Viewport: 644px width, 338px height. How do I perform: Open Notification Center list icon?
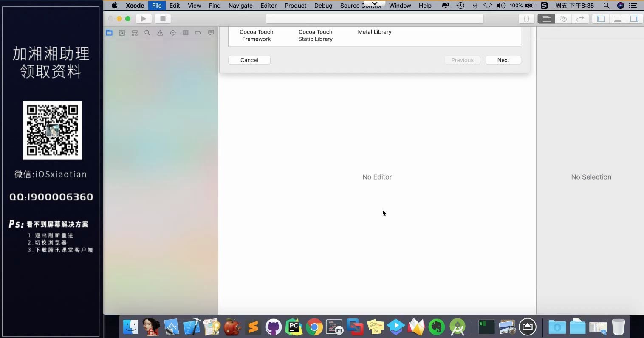pyautogui.click(x=634, y=6)
